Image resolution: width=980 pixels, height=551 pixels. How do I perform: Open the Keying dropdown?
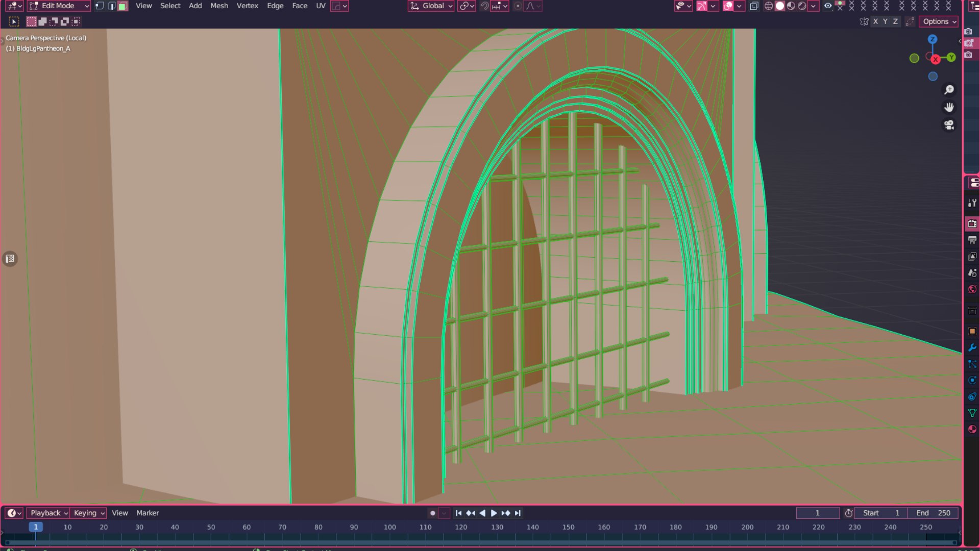click(88, 513)
